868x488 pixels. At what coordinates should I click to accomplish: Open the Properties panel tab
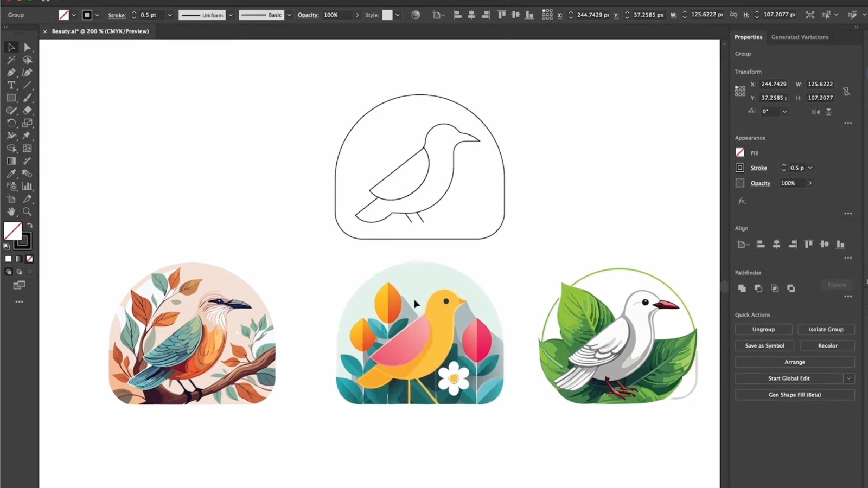[748, 37]
